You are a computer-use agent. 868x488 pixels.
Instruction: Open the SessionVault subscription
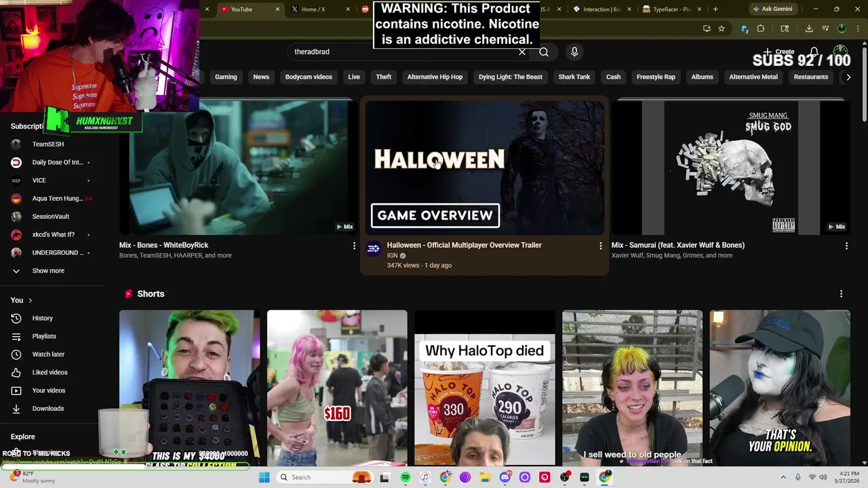[x=52, y=216]
